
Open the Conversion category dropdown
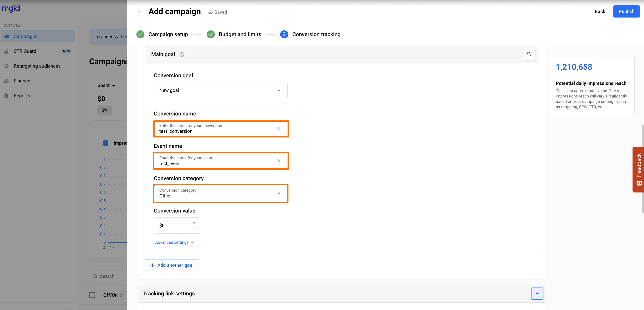click(x=220, y=193)
